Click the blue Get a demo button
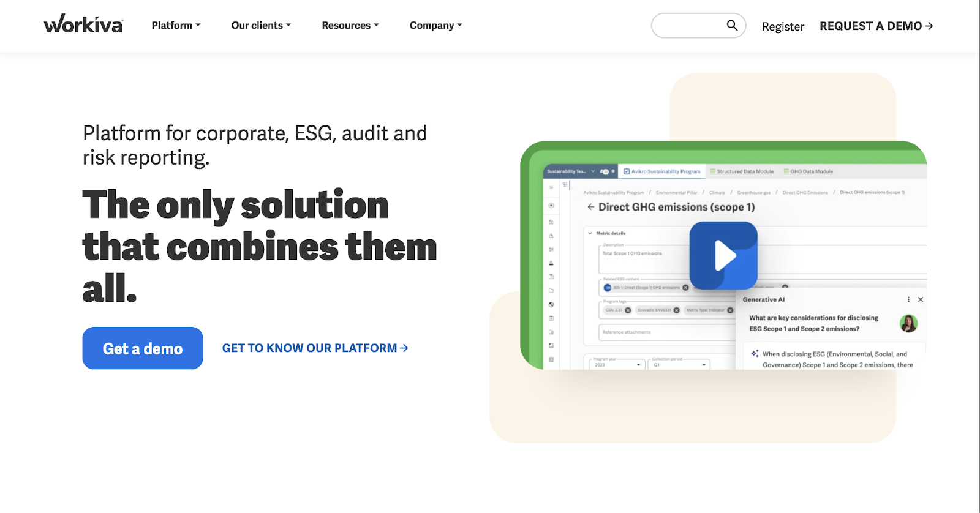980x513 pixels. pos(143,348)
